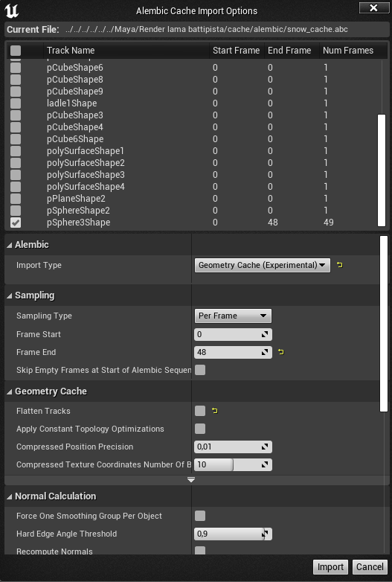Reset Frame End value with yellow arrow
Viewport: 392px width, 582px height.
click(x=281, y=352)
